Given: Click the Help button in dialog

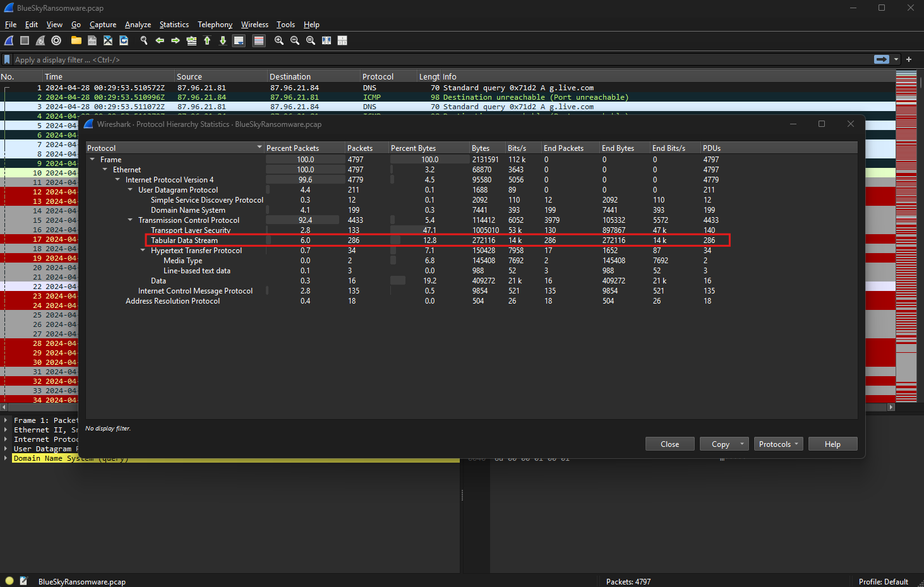Looking at the screenshot, I should (x=832, y=444).
